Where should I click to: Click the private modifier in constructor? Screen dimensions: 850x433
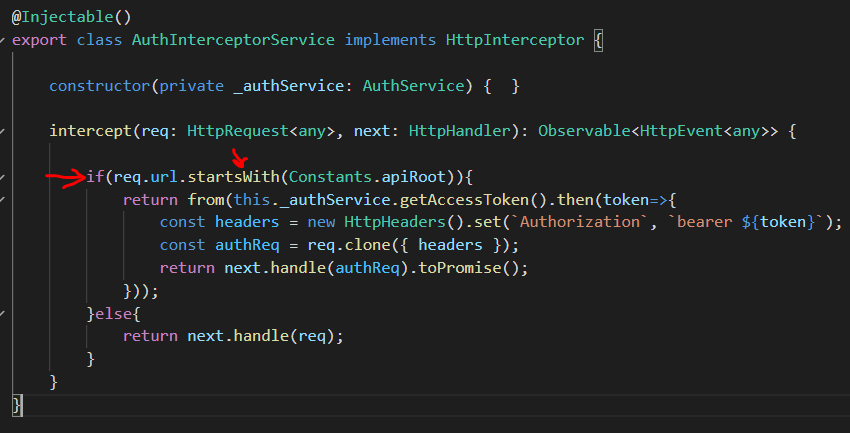pos(191,86)
